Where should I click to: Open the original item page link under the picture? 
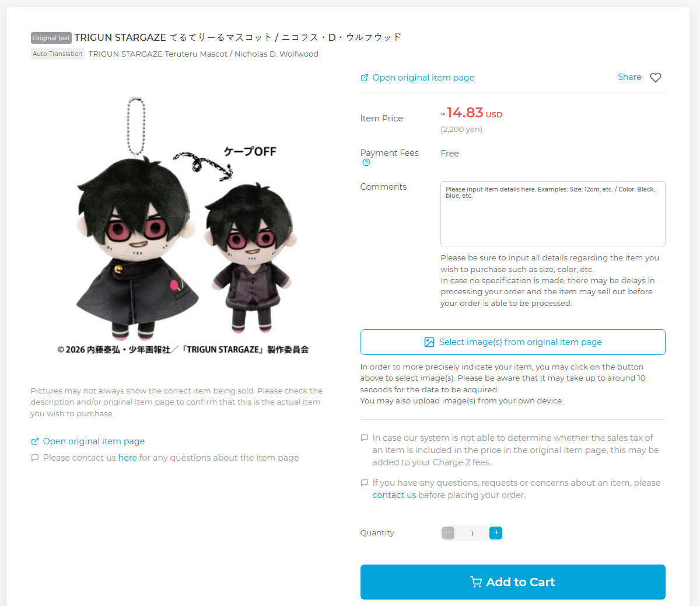[93, 441]
